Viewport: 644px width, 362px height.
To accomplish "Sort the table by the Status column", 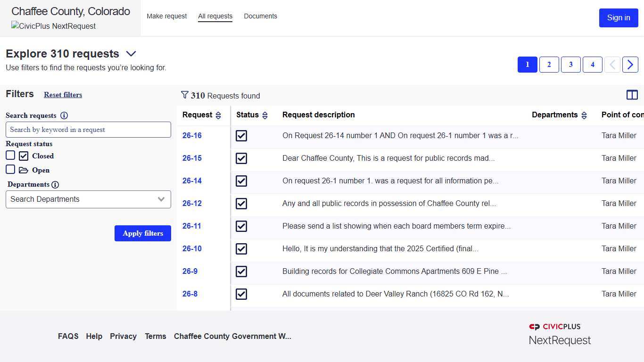I will pyautogui.click(x=265, y=115).
